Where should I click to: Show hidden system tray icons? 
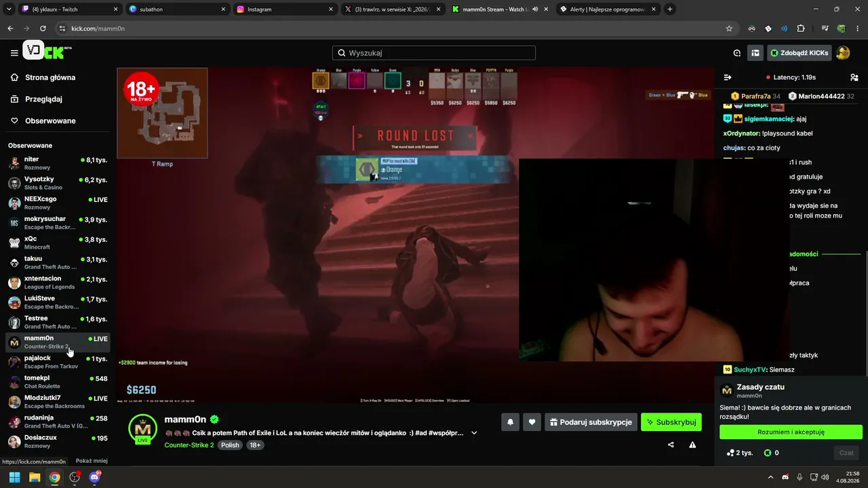point(770,477)
